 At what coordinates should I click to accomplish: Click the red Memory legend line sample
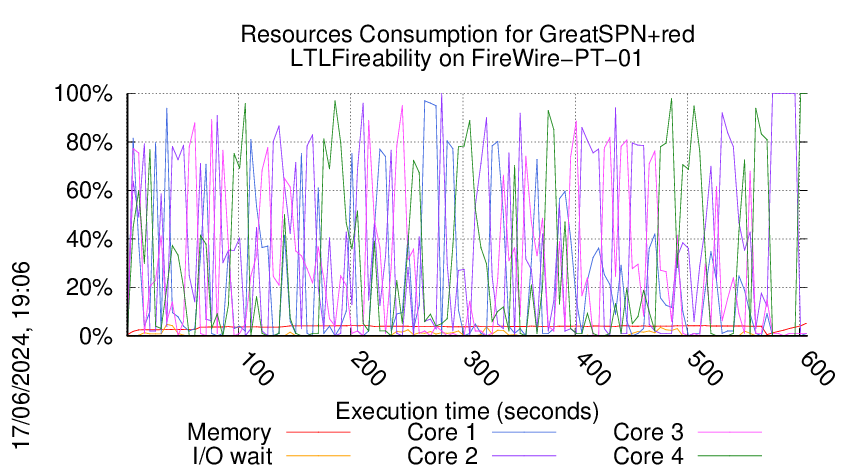click(x=318, y=432)
